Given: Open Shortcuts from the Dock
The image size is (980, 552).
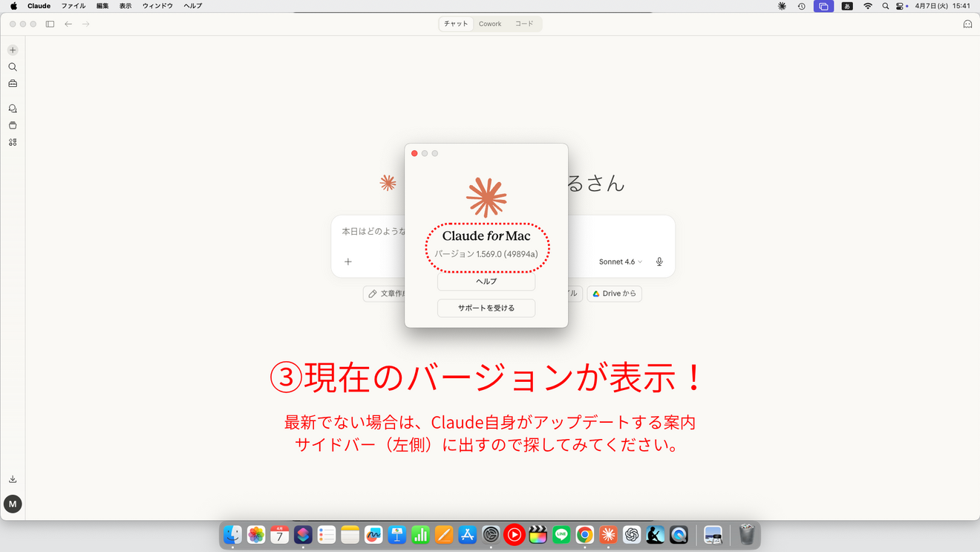Looking at the screenshot, I should coord(303,534).
